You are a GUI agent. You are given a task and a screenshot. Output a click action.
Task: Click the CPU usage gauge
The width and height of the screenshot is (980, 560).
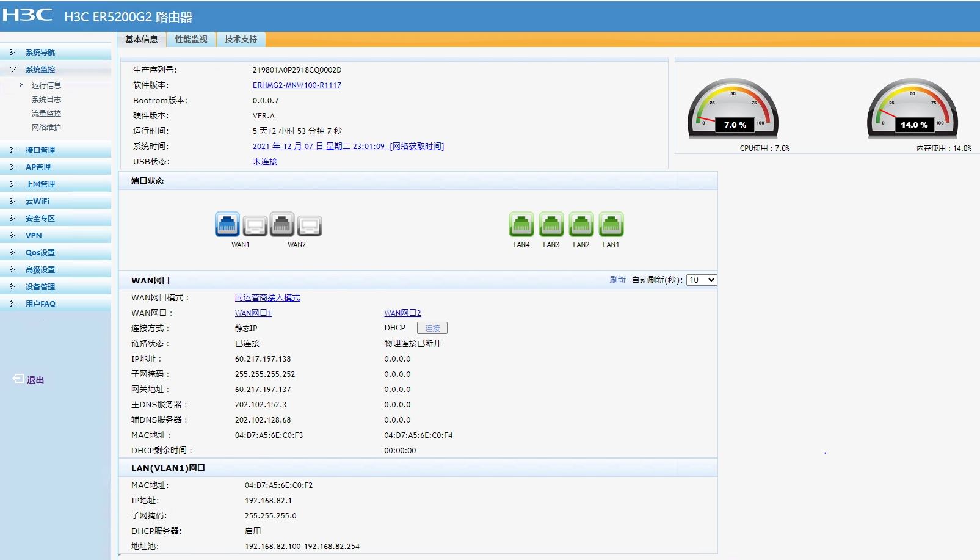tap(733, 108)
